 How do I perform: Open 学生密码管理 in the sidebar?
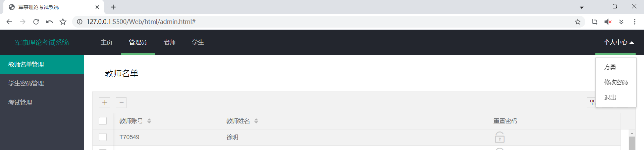(x=26, y=83)
